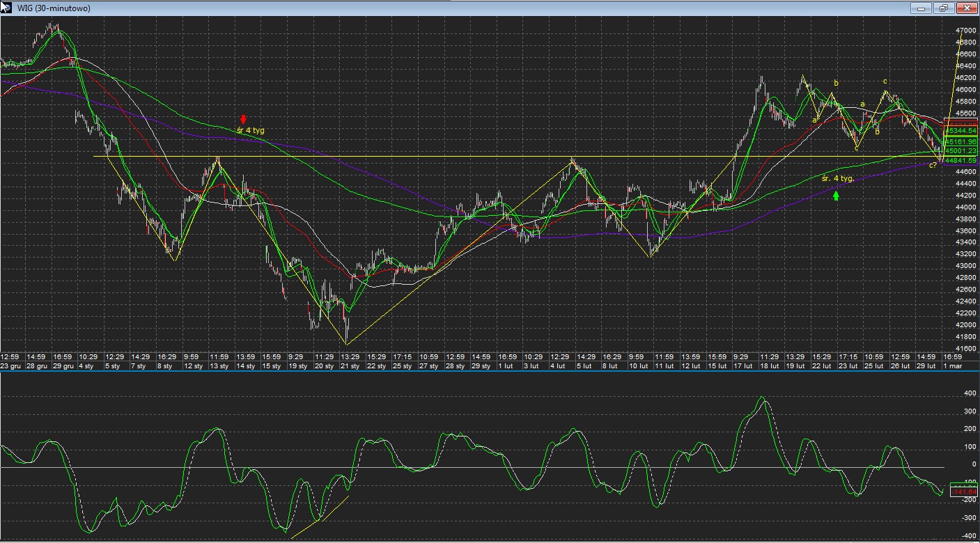Click the 'c?' wave annotation label
Screen dimensions: 980x543
click(932, 165)
